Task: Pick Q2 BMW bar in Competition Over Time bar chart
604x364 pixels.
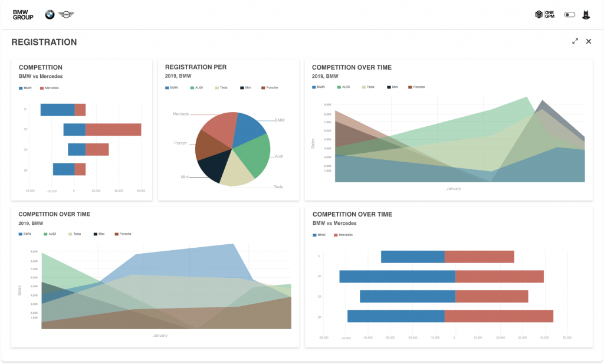Action: 397,277
